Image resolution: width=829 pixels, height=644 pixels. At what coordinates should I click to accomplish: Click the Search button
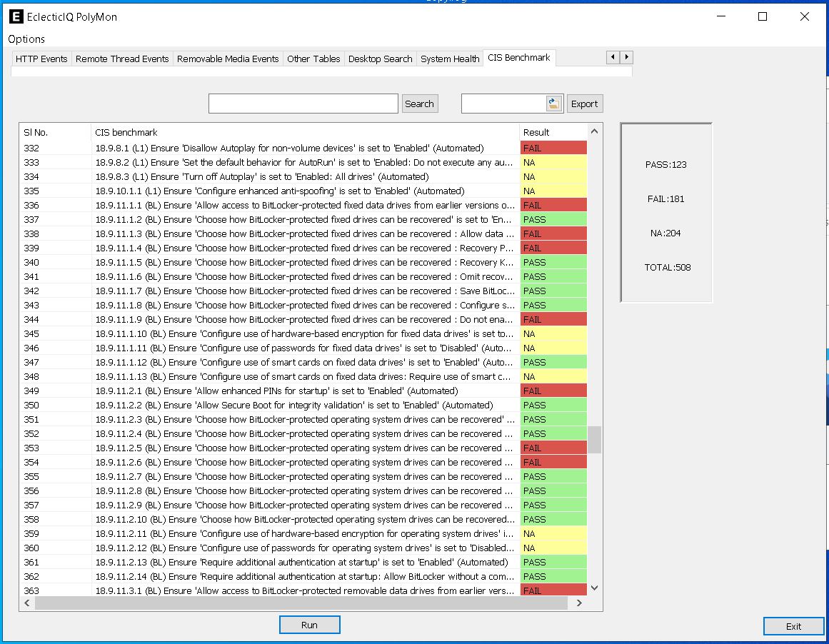click(x=420, y=103)
